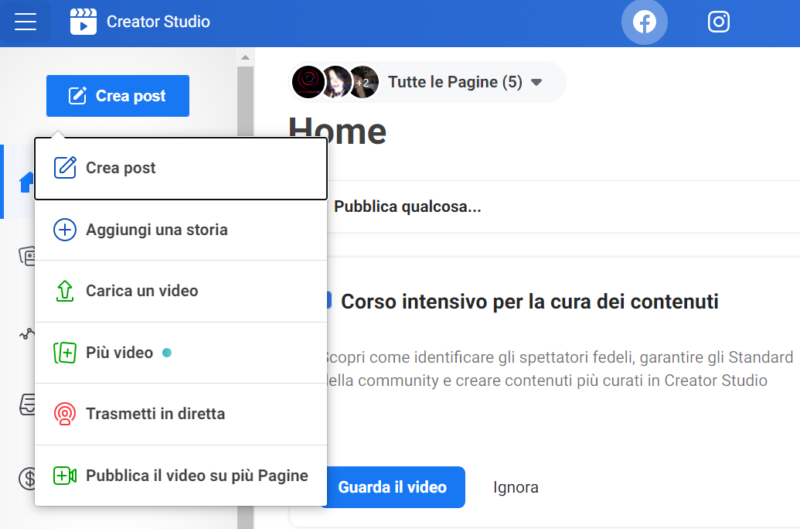Switch to the Instagram platform icon

[718, 22]
